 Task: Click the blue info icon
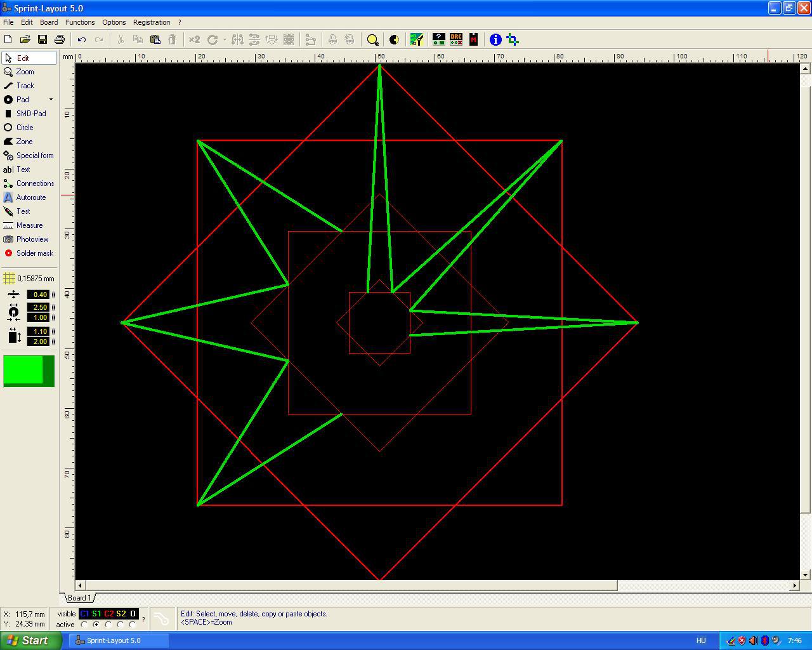tap(495, 39)
